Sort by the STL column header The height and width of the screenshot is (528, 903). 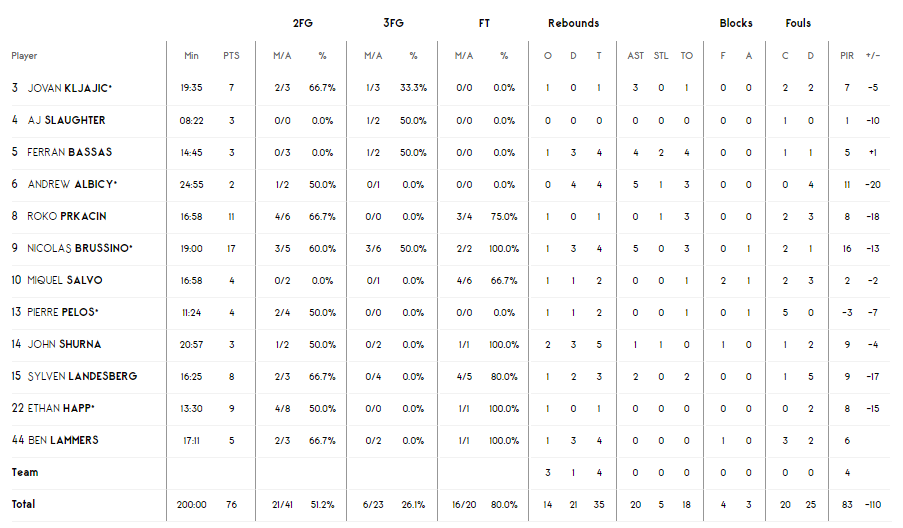click(x=661, y=56)
